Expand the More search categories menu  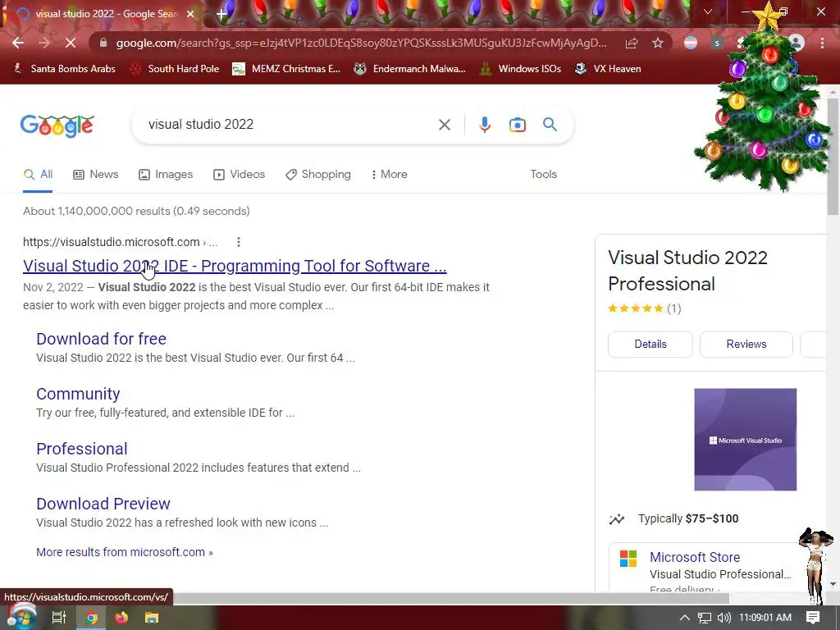coord(390,175)
